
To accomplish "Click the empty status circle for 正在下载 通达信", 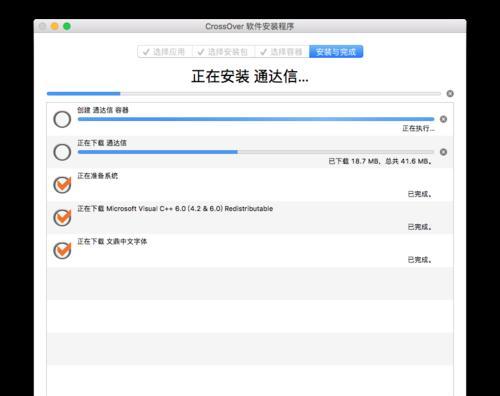I will coord(62,152).
